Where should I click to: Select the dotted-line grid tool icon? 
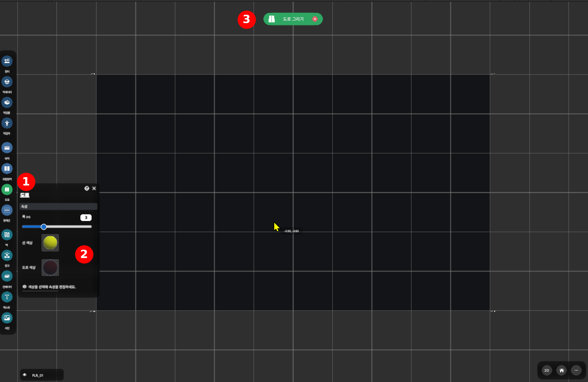click(x=7, y=210)
